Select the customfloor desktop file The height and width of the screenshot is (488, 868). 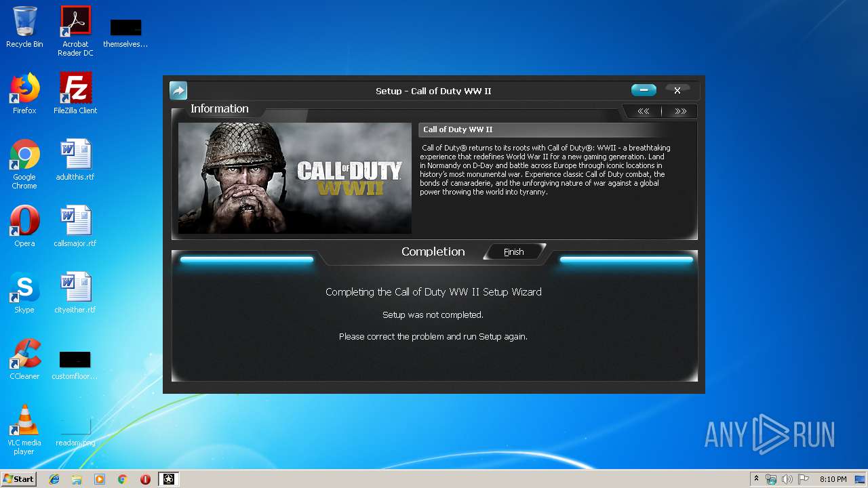point(75,365)
